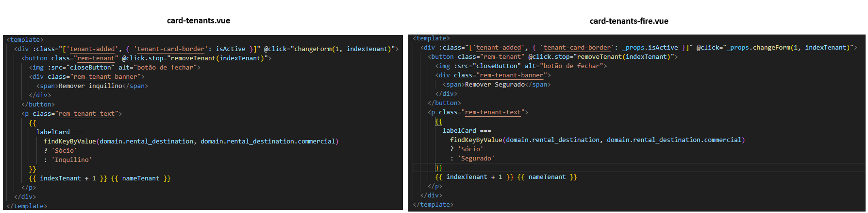Click labelCard variable in the left pane
The width and height of the screenshot is (868, 213).
coord(53,132)
